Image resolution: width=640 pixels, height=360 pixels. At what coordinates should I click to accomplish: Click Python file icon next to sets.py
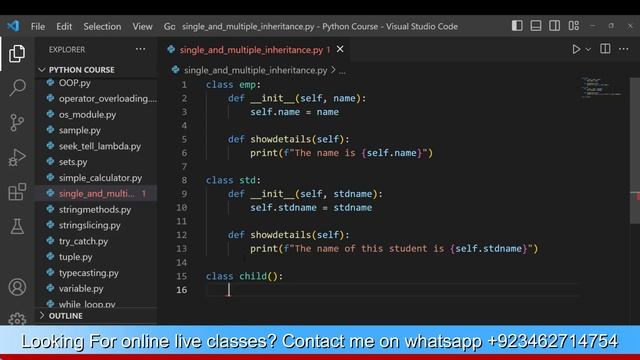[50, 162]
